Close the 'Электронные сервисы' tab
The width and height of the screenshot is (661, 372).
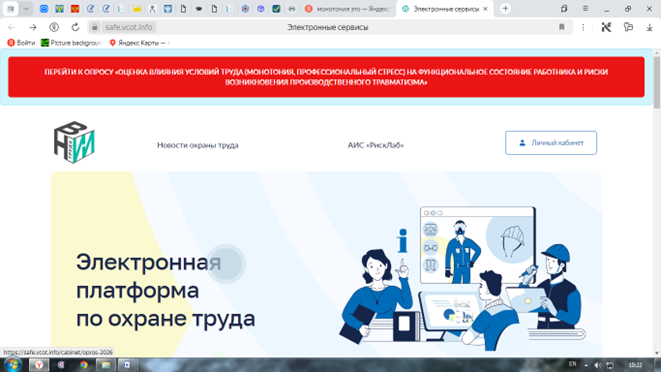(485, 9)
